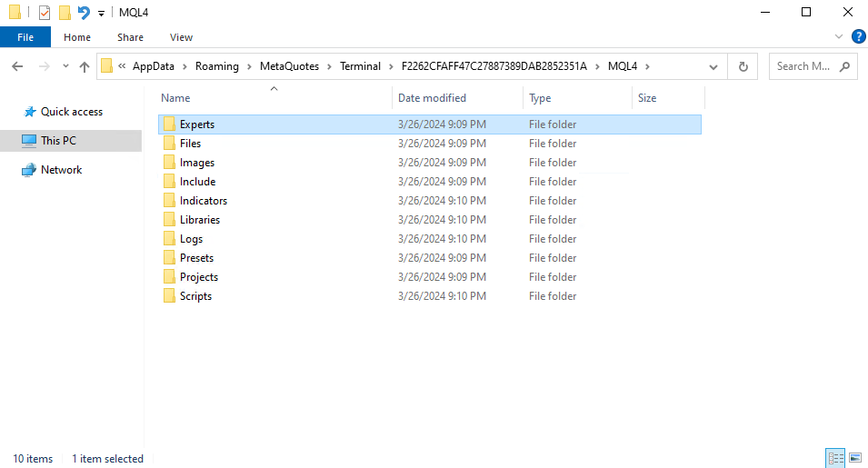Go forward with the Forward arrow
This screenshot has width=868, height=468.
(x=44, y=66)
